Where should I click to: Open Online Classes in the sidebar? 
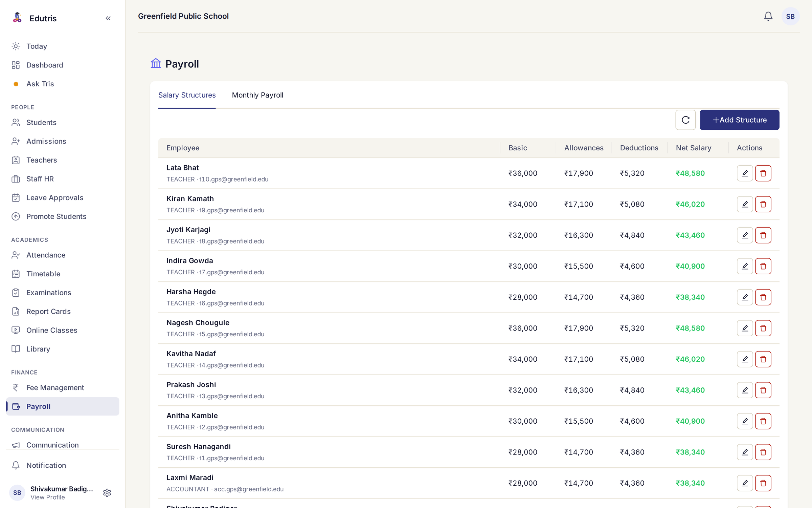pyautogui.click(x=63, y=330)
